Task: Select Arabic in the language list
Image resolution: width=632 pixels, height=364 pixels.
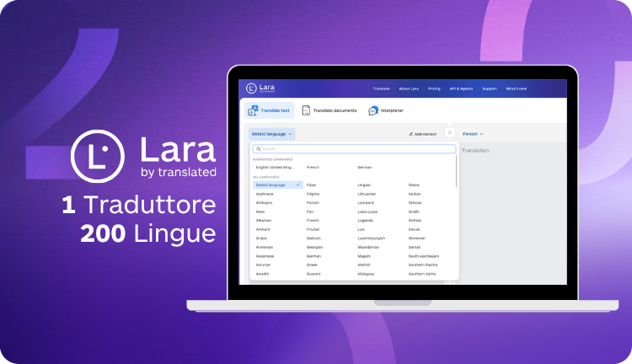Action: [261, 238]
